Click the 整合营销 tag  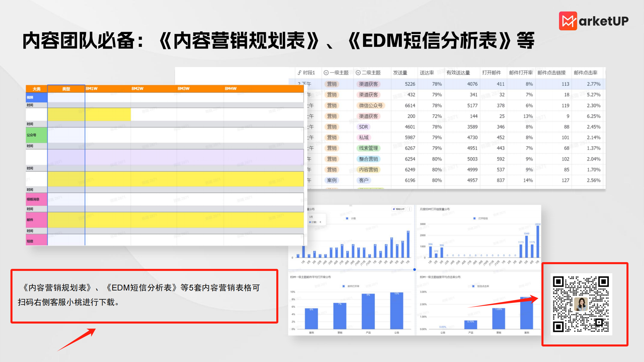pos(368,159)
